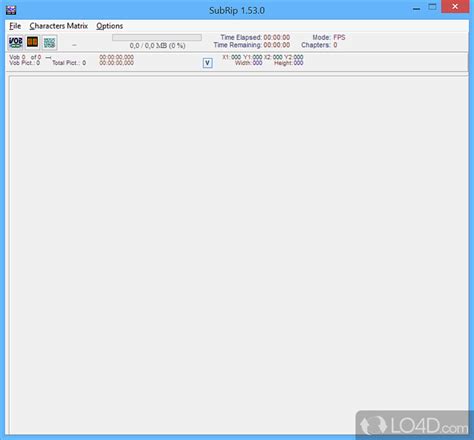Open the Options menu
The width and height of the screenshot is (474, 440).
click(x=109, y=26)
